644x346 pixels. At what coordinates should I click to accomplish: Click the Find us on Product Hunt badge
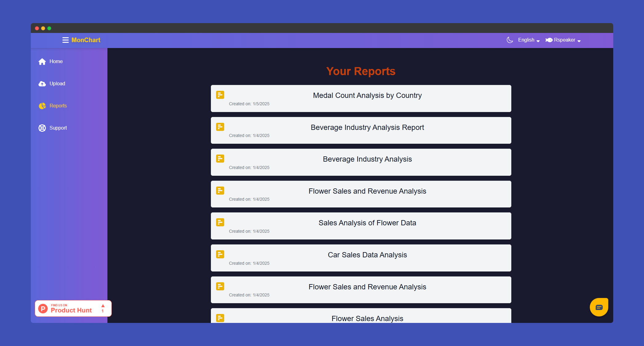[x=71, y=308]
